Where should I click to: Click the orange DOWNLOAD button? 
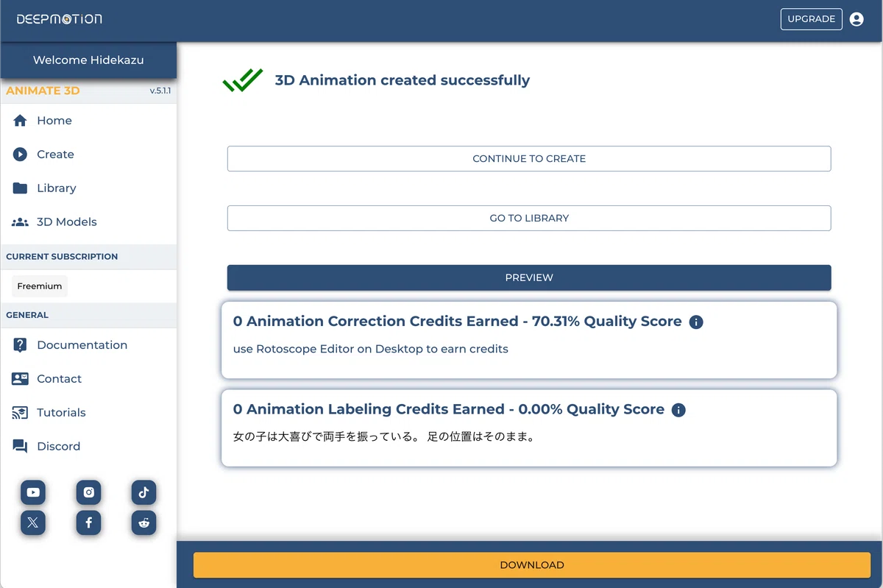[x=532, y=565]
